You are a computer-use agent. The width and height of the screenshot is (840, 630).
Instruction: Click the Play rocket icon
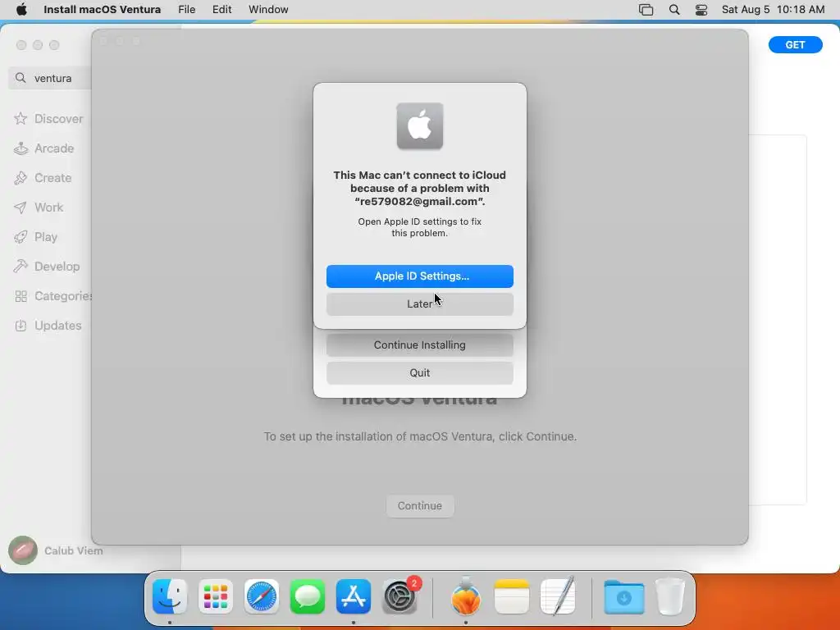coord(21,237)
